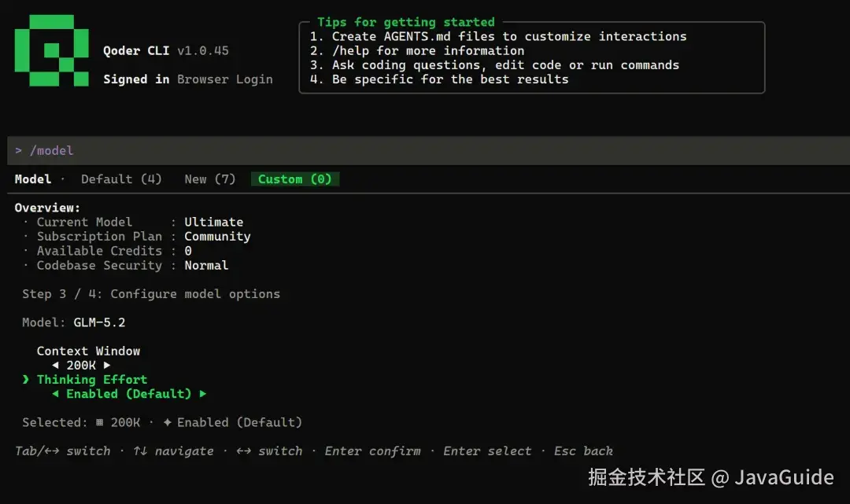Select the New (7) tab
Screen dimensions: 850x504
(210, 179)
